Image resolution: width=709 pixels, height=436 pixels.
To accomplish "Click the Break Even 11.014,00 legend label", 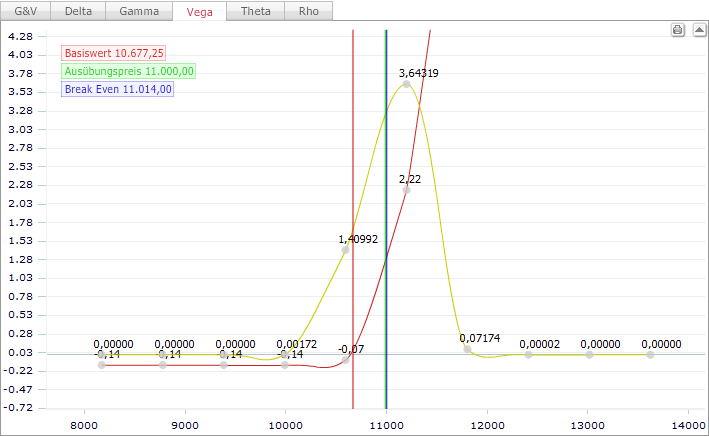I will (119, 89).
